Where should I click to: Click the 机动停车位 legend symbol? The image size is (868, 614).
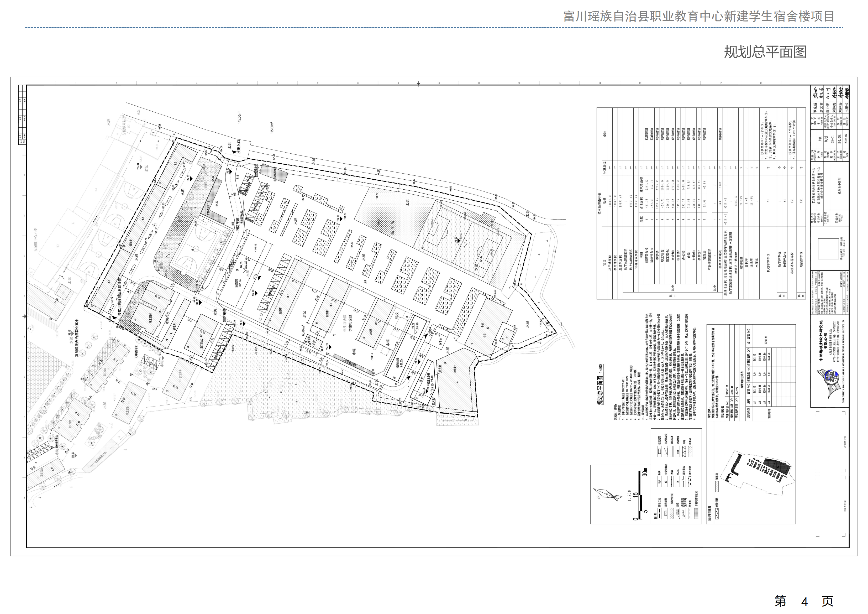pos(666,451)
